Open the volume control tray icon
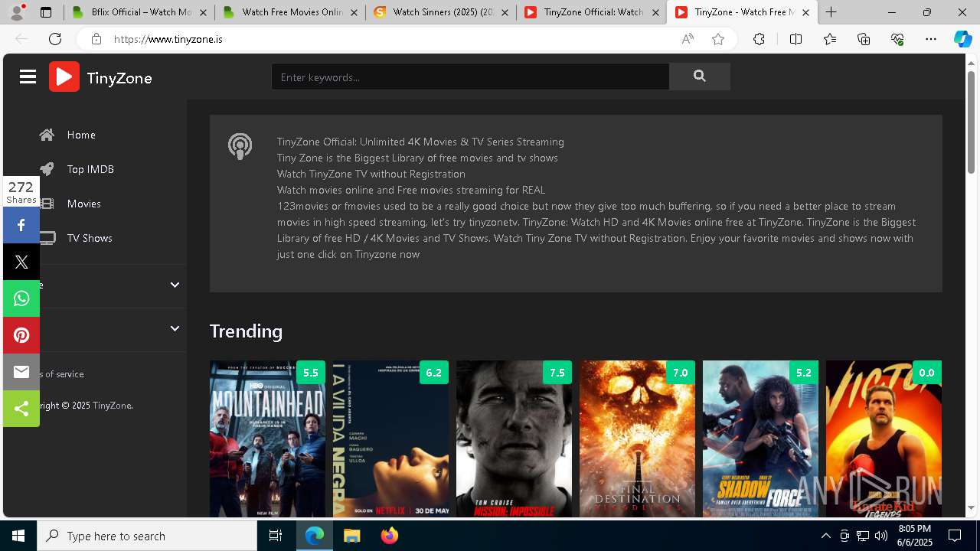The width and height of the screenshot is (980, 551). [x=880, y=536]
